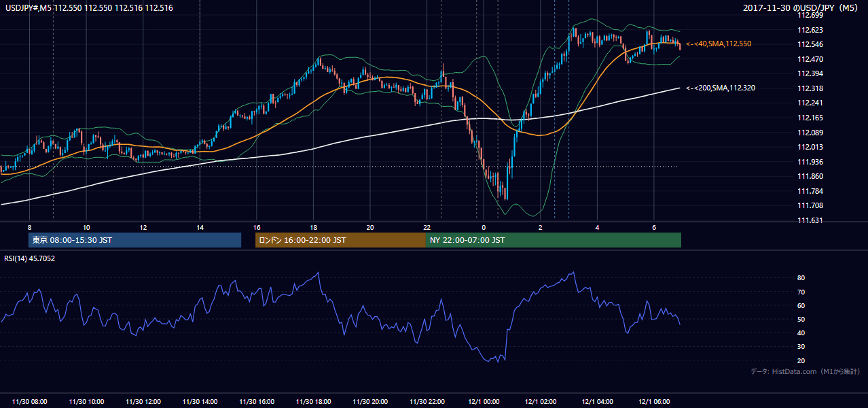Click hour label 18 under price chart
The image size is (868, 408).
click(x=313, y=227)
